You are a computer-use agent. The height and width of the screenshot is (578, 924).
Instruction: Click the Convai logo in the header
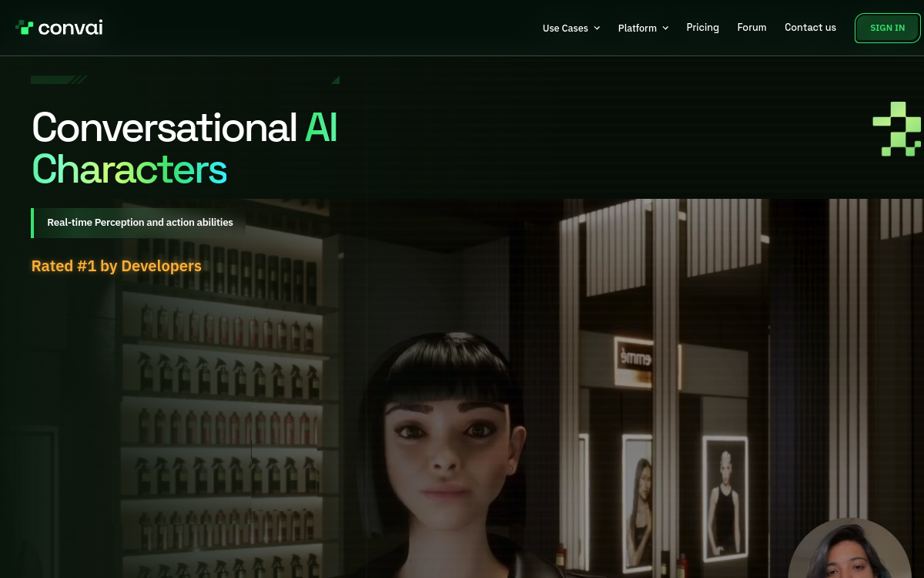point(59,28)
